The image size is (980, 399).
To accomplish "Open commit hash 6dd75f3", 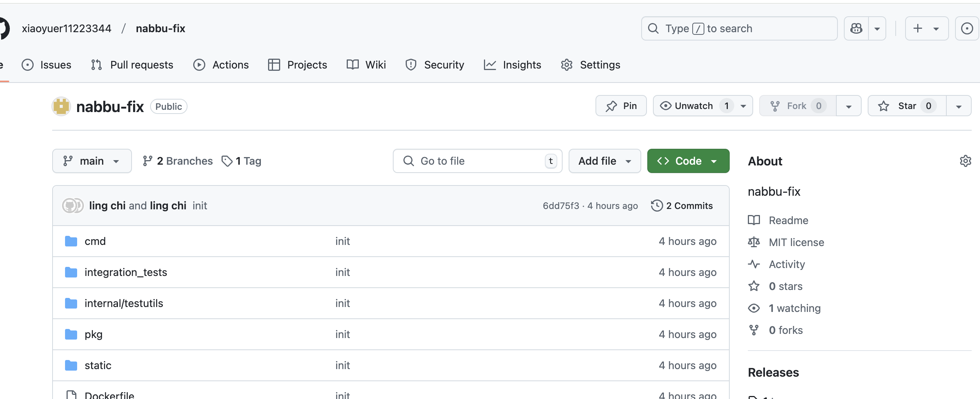I will [x=561, y=206].
